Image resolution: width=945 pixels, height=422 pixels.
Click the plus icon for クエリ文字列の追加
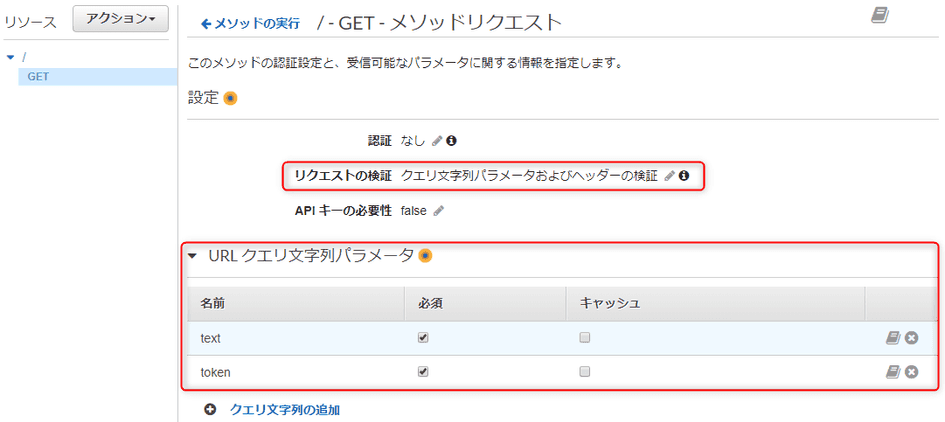tap(210, 410)
